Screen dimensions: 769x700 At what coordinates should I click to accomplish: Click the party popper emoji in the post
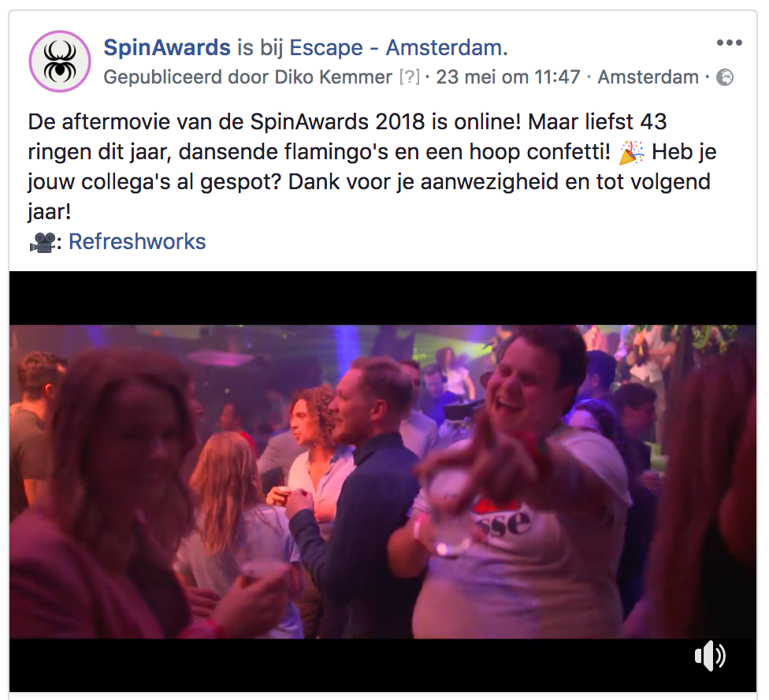coord(631,152)
